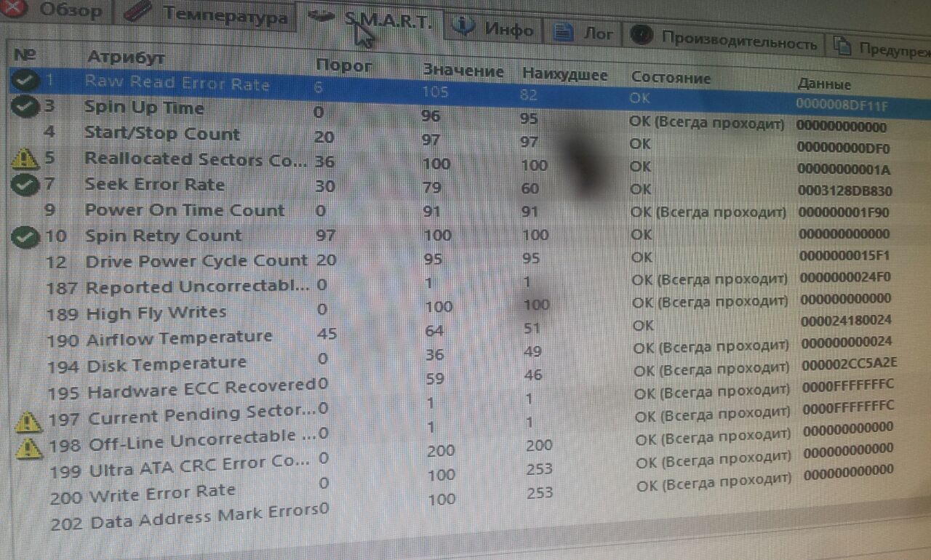This screenshot has height=560, width=931.
Task: Select the Reported Uncorrectabl... row
Action: [470, 284]
